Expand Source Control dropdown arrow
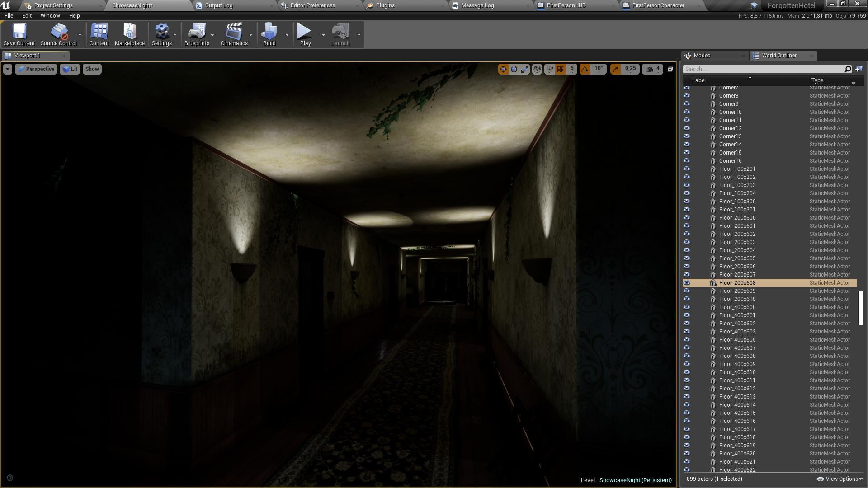The height and width of the screenshot is (488, 868). (80, 35)
